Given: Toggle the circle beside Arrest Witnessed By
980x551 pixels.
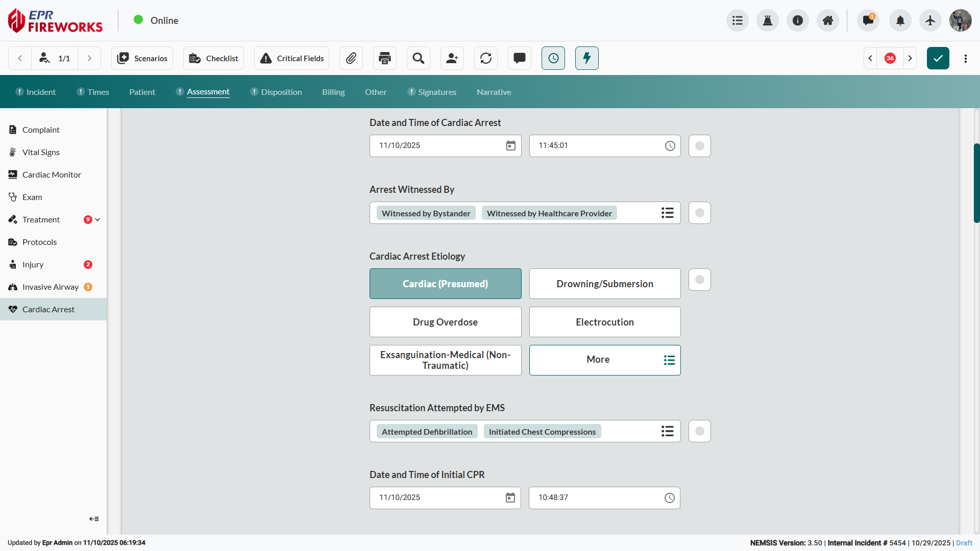Looking at the screenshot, I should click(700, 213).
